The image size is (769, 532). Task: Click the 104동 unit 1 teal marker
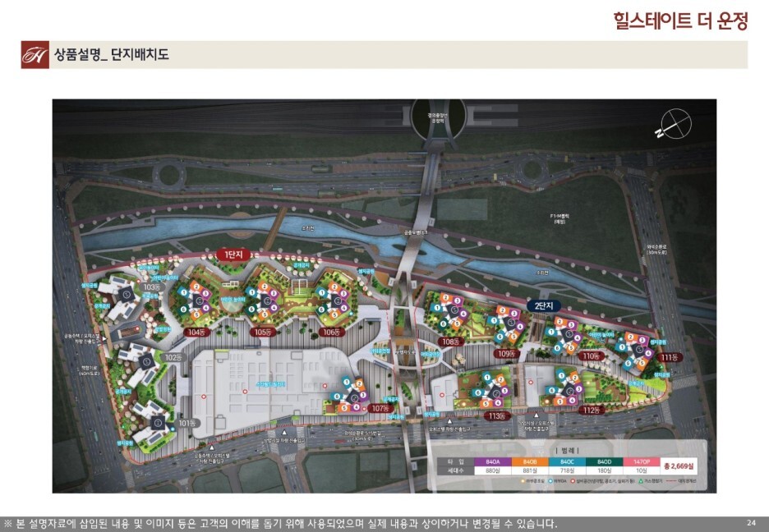tap(184, 292)
